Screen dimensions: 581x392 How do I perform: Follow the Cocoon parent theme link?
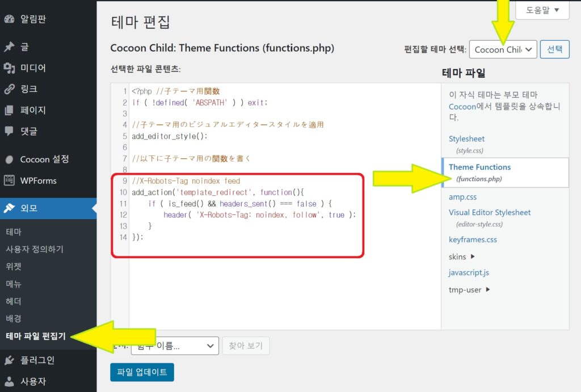tap(462, 107)
